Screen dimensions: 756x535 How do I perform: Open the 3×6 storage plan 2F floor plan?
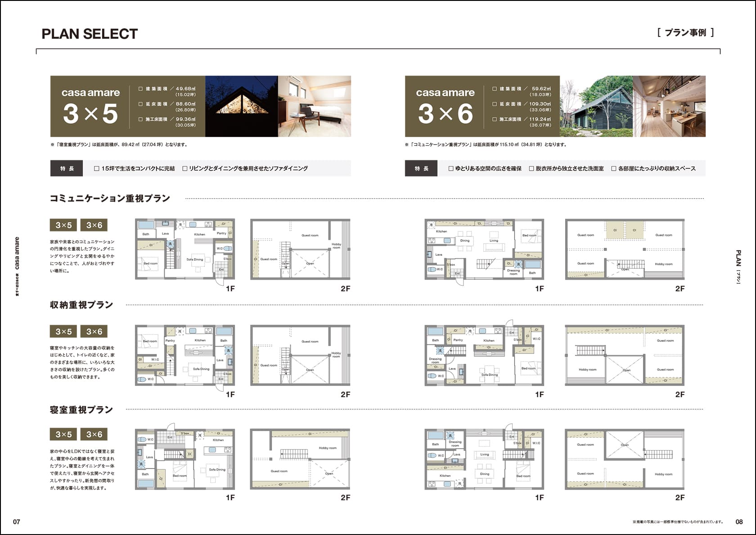point(625,355)
